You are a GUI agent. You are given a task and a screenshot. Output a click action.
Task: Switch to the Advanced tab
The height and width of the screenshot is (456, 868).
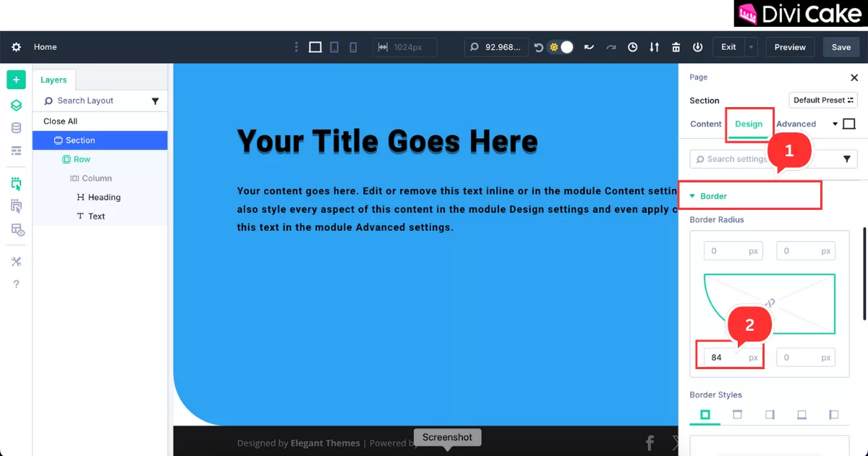(x=796, y=124)
